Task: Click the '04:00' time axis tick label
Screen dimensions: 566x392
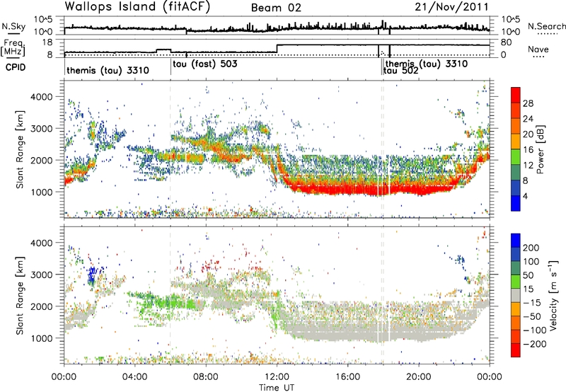Action: (135, 377)
